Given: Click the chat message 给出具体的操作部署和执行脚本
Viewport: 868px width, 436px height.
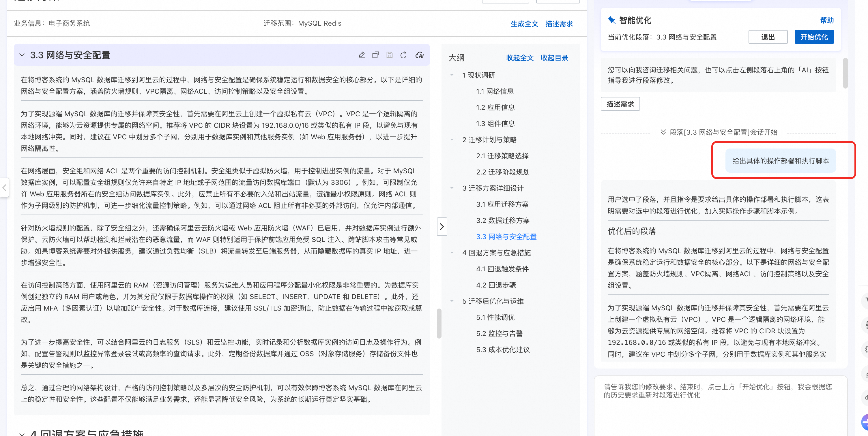Looking at the screenshot, I should (780, 161).
